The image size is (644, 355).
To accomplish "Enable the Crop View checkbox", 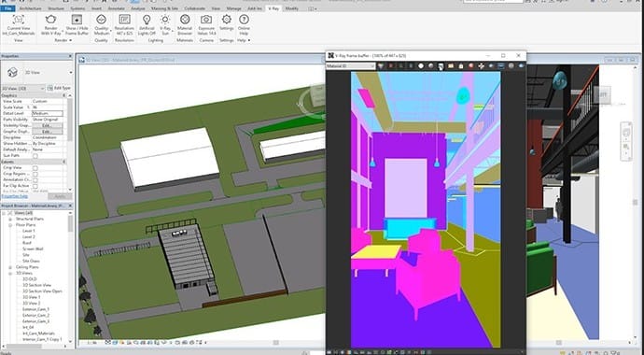I will click(35, 168).
